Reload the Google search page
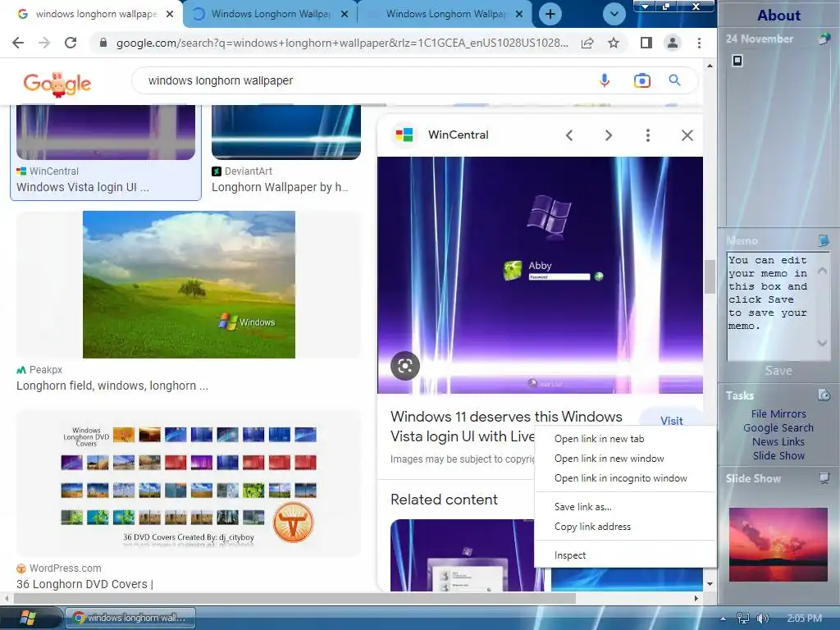 click(x=71, y=43)
